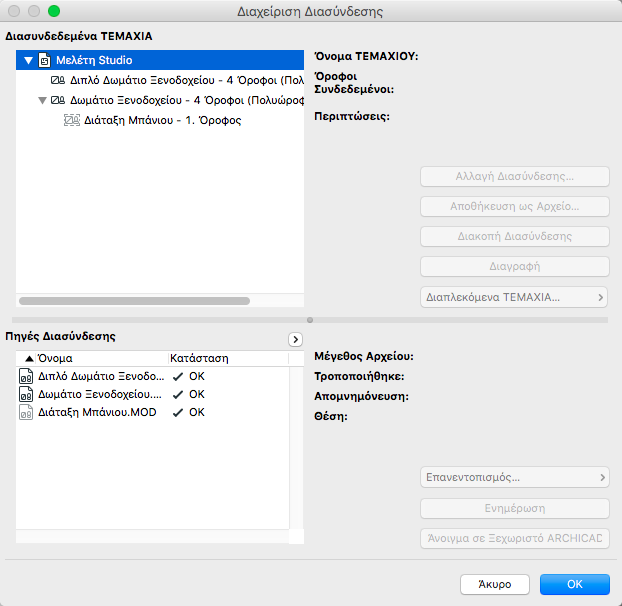Click the Διακοπή Διασύνδεσης button
This screenshot has height=606, width=622.
pos(514,236)
